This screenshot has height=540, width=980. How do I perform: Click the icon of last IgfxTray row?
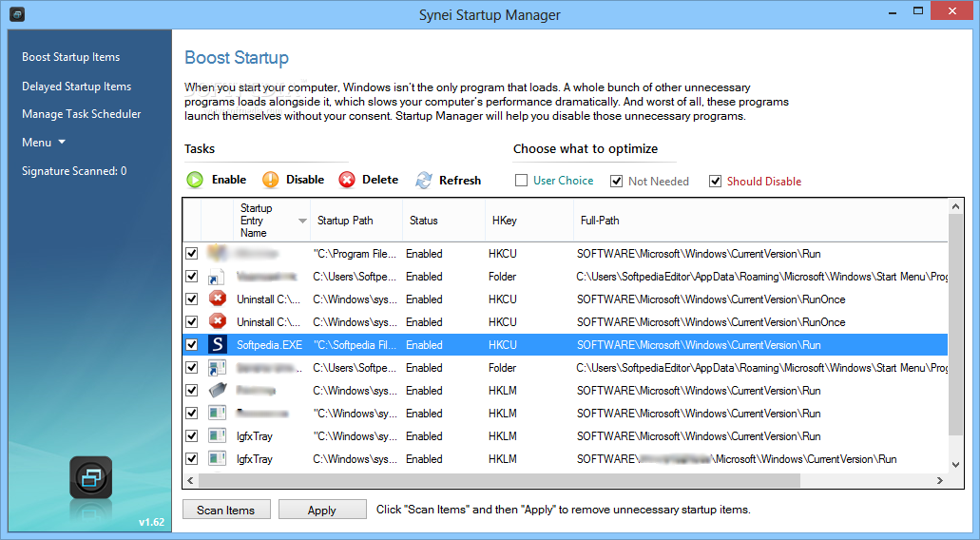[217, 459]
